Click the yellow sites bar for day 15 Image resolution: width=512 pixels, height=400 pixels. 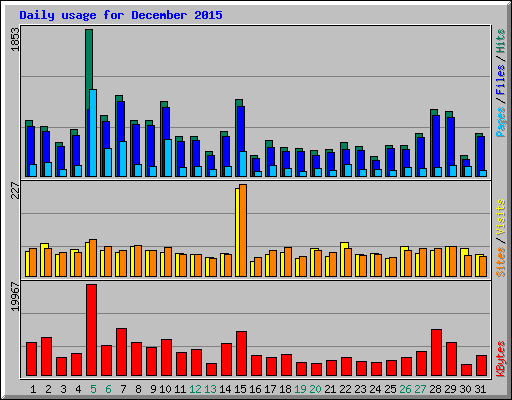pos(237,232)
